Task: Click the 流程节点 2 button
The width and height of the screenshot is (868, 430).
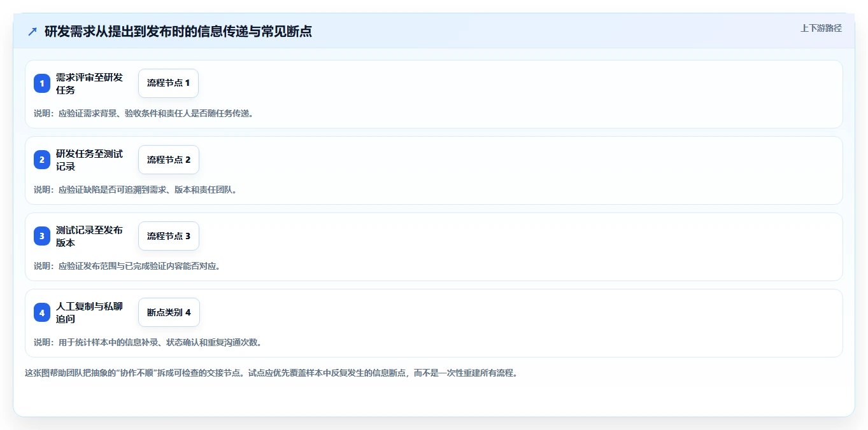Action: coord(169,160)
